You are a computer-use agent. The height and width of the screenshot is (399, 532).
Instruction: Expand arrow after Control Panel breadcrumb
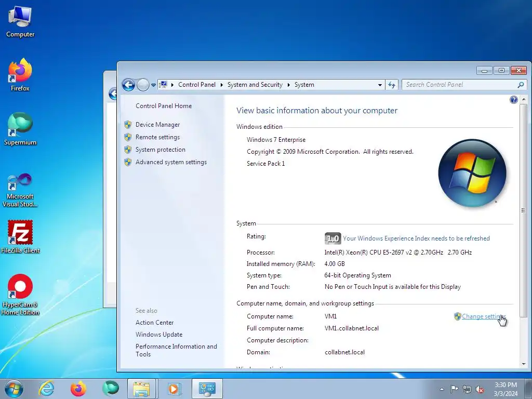(x=221, y=85)
